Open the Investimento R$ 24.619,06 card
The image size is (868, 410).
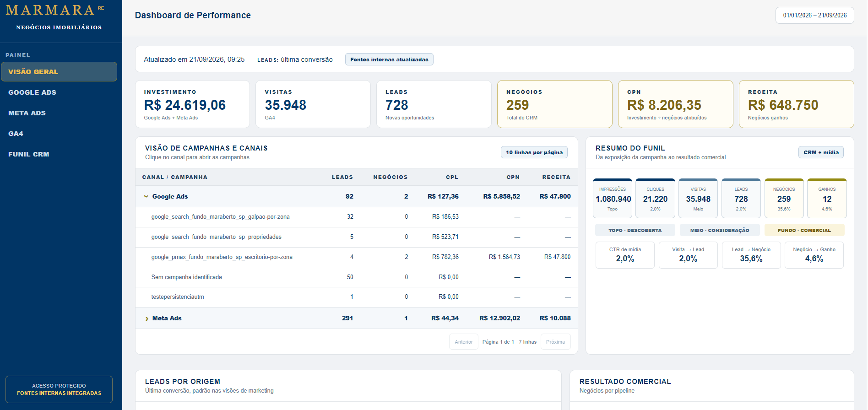[x=192, y=104]
